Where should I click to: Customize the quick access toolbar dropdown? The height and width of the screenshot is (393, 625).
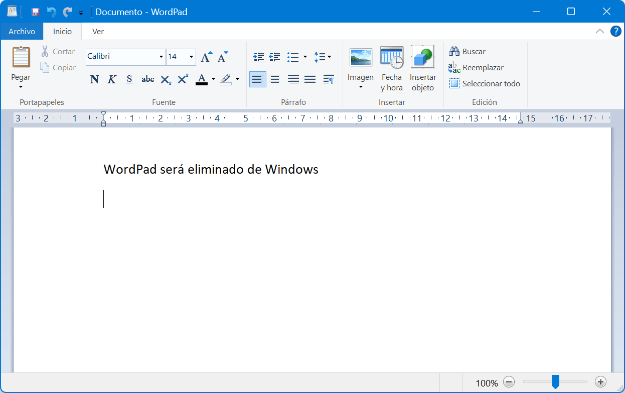[81, 13]
